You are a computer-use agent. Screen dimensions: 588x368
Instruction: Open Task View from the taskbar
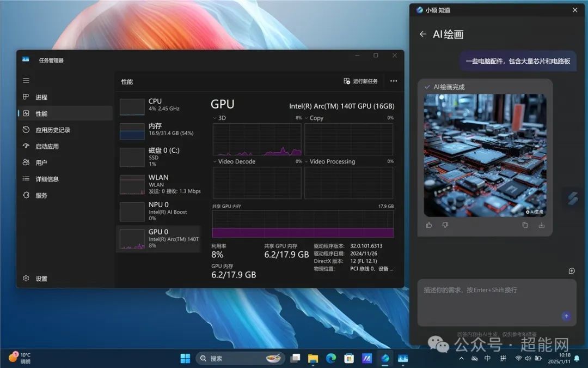coord(296,358)
